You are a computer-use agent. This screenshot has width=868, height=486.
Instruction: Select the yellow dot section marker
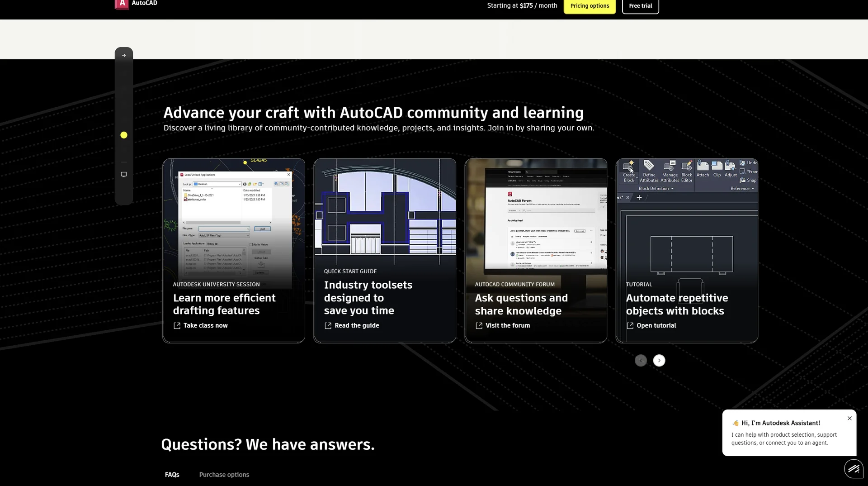(124, 135)
